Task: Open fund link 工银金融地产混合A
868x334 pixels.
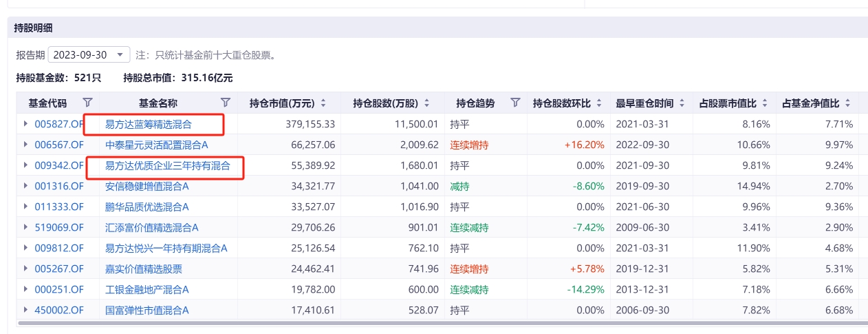Action: click(147, 289)
